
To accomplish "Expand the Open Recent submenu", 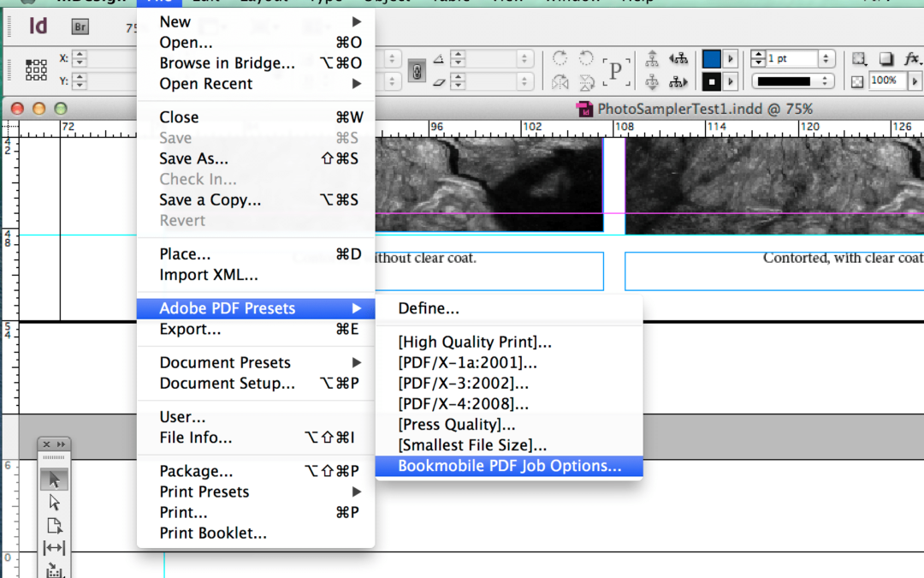I will [x=357, y=84].
